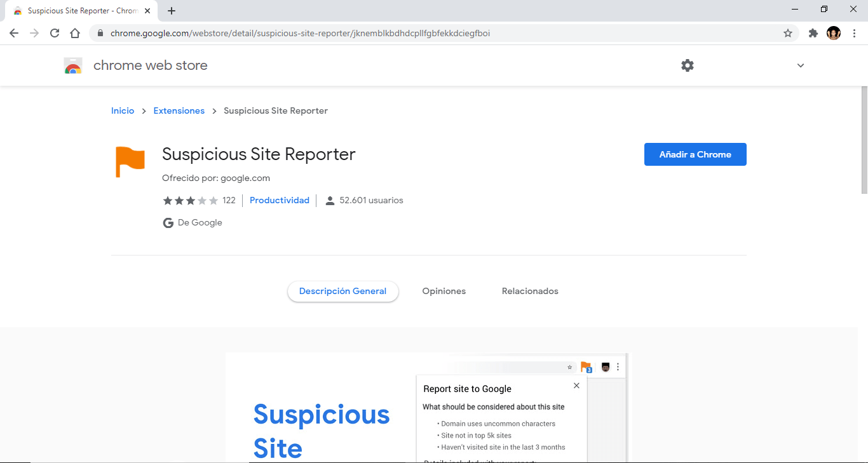This screenshot has height=463, width=868.
Task: Click the chrome web store title text
Action: (151, 65)
